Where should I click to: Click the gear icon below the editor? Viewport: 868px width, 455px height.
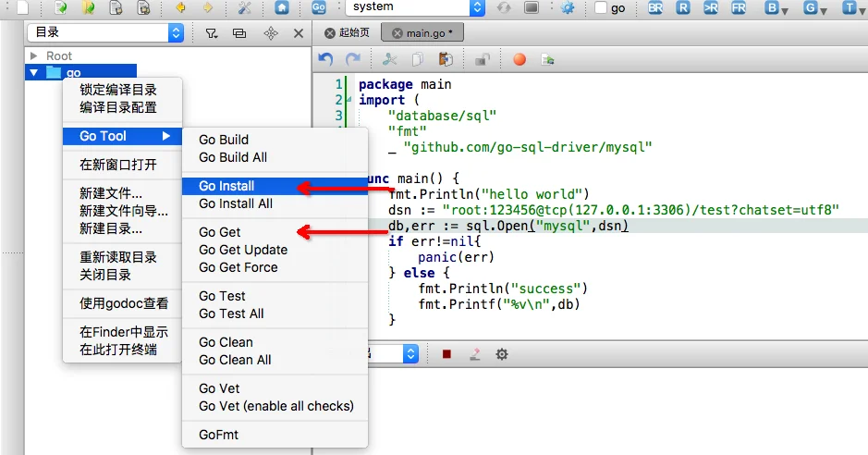click(x=502, y=354)
